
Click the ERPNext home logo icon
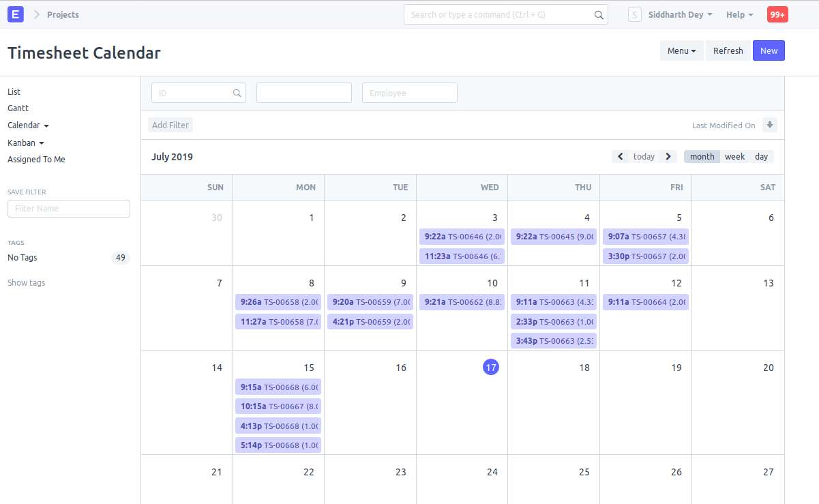tap(16, 14)
